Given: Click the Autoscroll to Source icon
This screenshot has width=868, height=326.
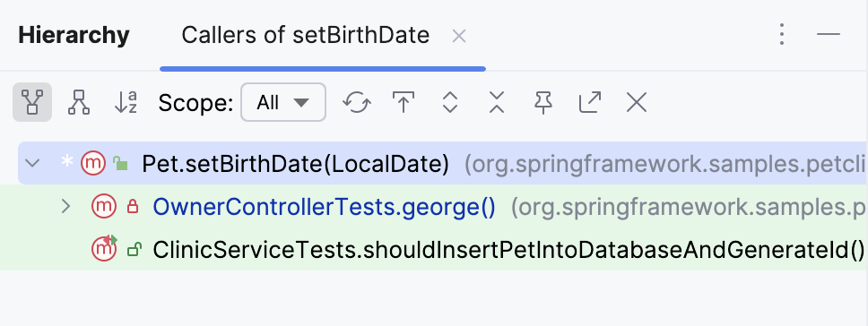Looking at the screenshot, I should point(404,102).
